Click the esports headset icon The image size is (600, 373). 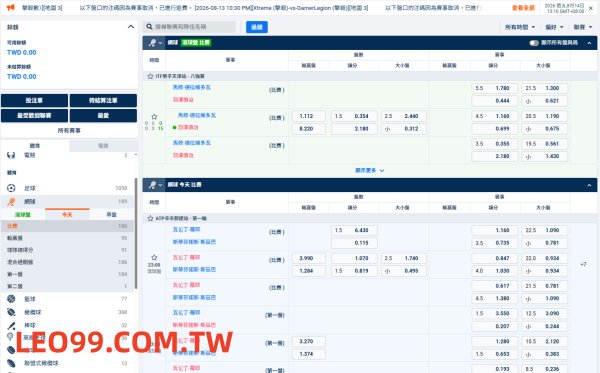[x=11, y=155]
